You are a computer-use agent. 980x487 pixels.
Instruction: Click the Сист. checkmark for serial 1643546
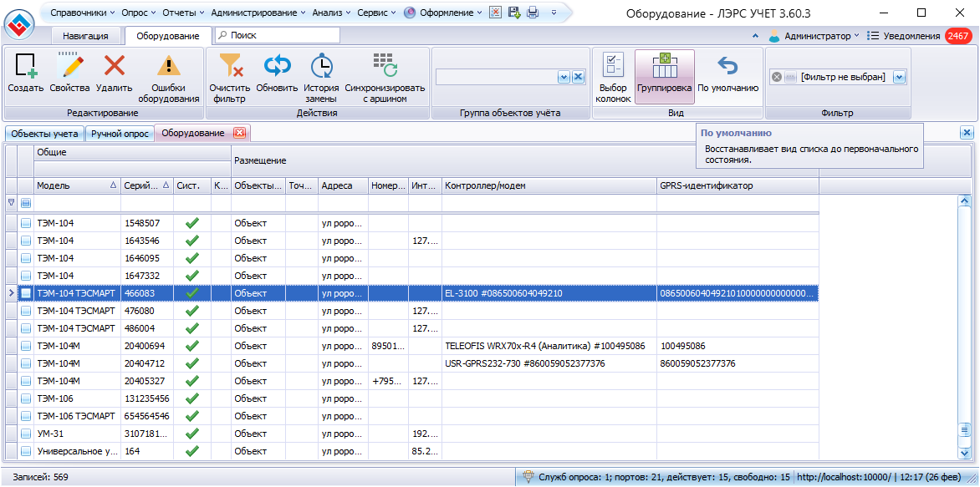tap(192, 241)
